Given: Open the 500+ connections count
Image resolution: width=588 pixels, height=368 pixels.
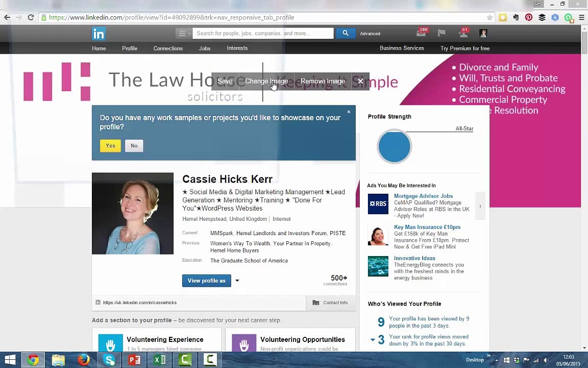Looking at the screenshot, I should click(x=336, y=280).
